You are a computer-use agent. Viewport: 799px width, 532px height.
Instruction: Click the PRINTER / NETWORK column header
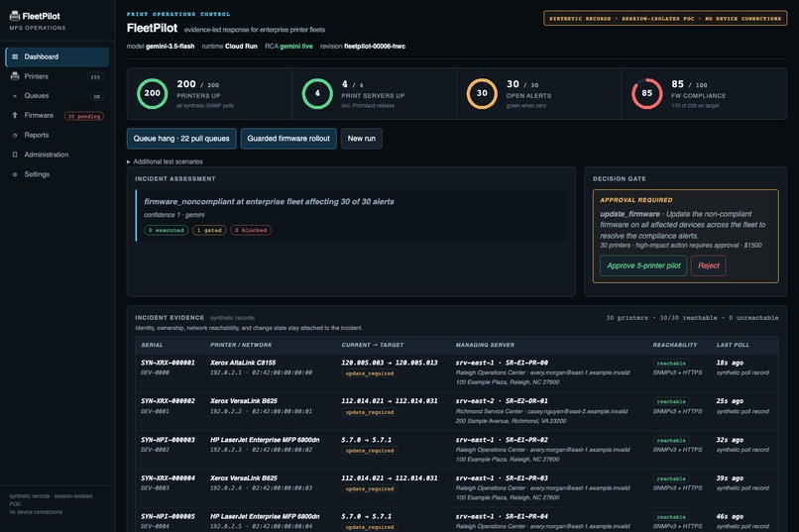click(241, 345)
